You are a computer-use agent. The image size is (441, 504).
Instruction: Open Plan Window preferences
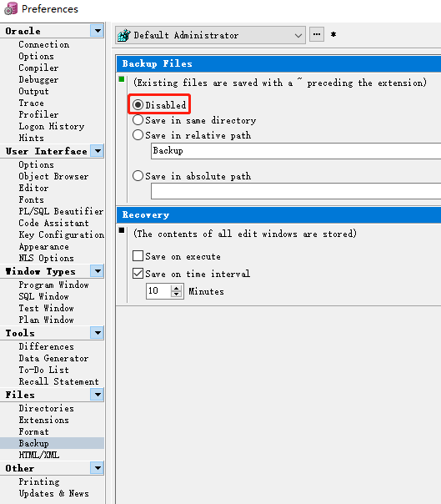pyautogui.click(x=46, y=320)
